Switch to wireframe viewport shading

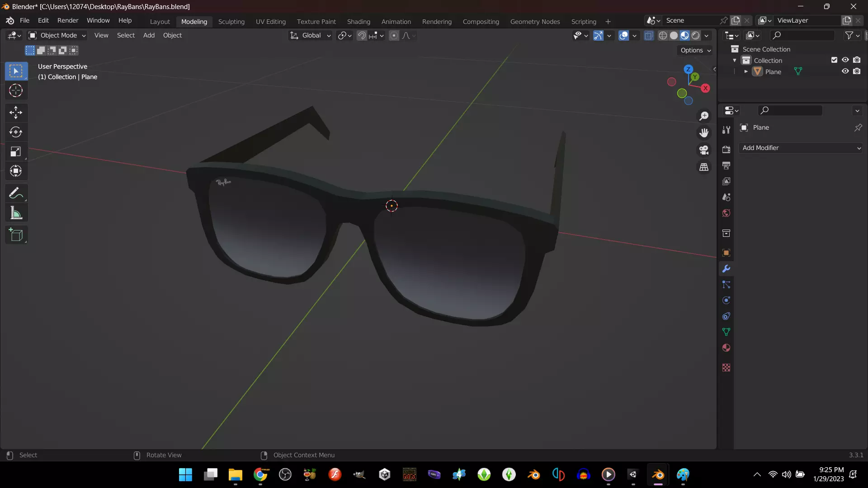(x=663, y=36)
